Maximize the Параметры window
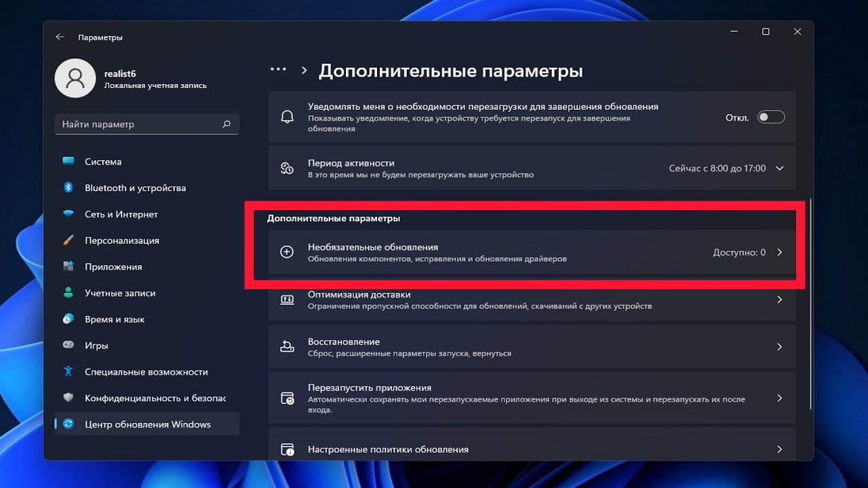This screenshot has width=868, height=488. tap(766, 32)
